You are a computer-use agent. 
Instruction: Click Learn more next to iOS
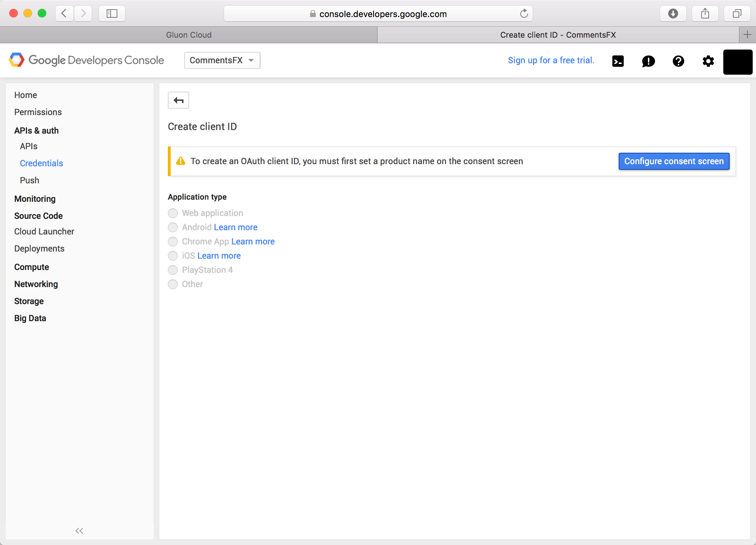[x=219, y=256]
